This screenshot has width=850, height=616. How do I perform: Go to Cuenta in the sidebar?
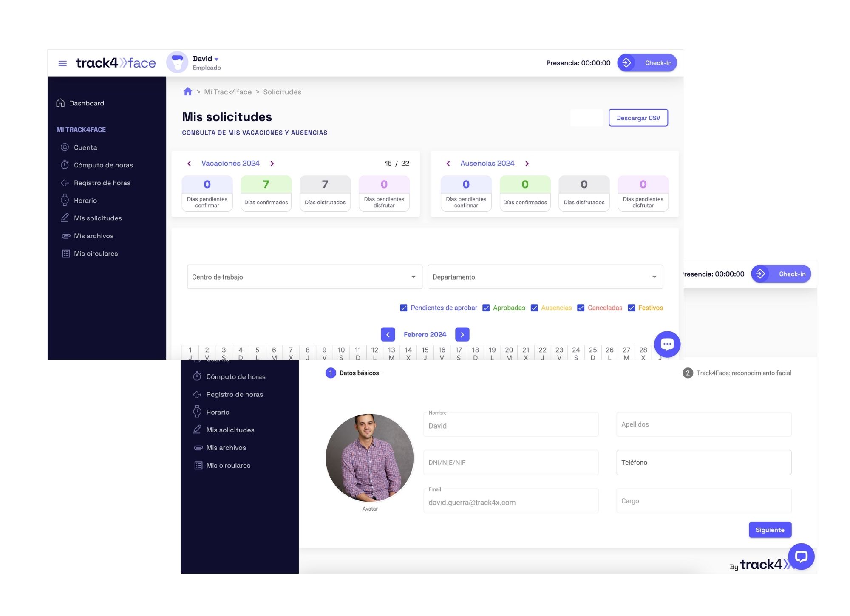click(85, 147)
